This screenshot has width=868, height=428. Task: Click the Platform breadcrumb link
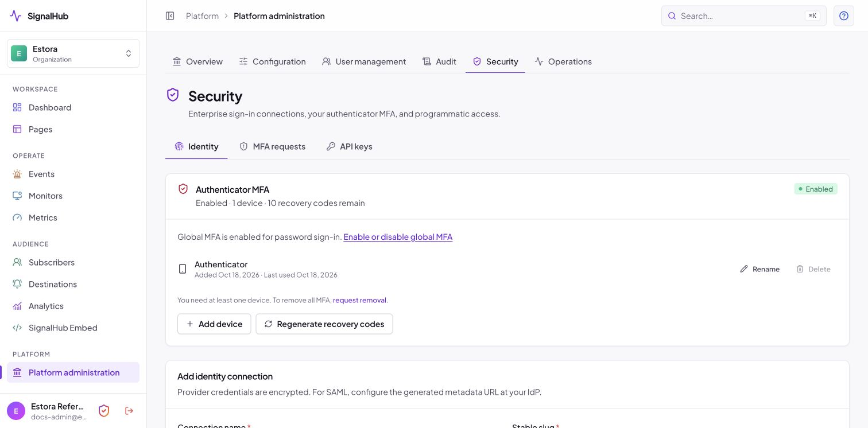click(x=202, y=16)
